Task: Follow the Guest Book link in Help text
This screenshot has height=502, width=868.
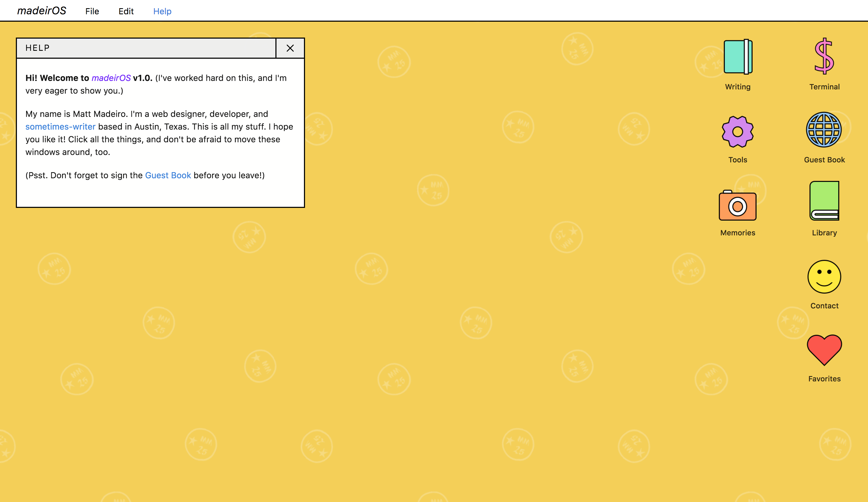Action: tap(168, 175)
